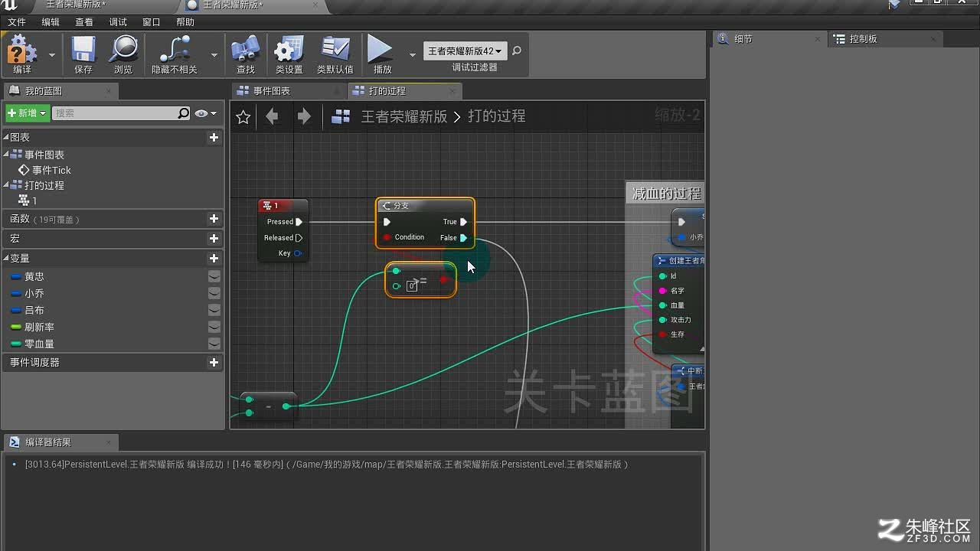
Task: Open 类默认值 class defaults icon
Action: 335,50
